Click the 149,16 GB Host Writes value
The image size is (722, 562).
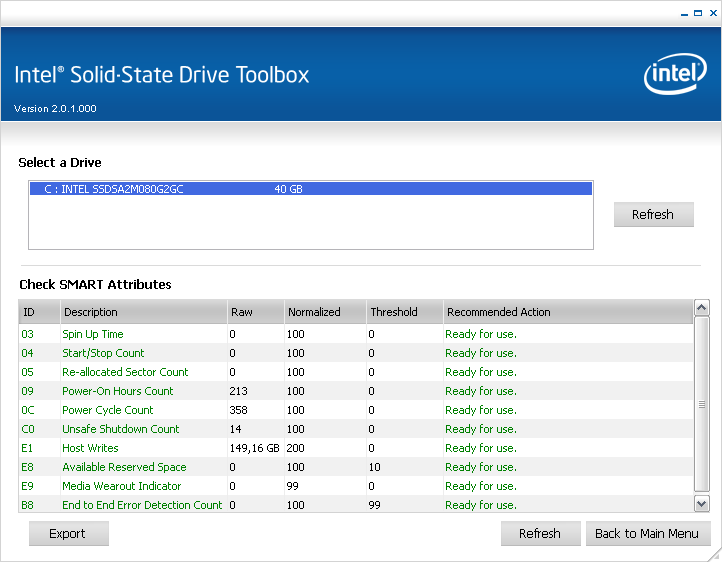click(255, 448)
